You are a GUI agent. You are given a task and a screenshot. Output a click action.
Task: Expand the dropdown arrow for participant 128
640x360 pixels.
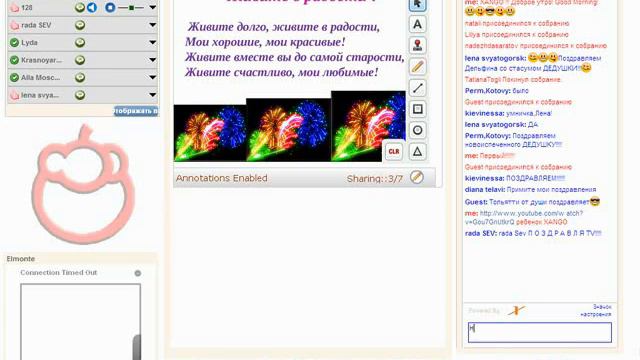coord(152,7)
